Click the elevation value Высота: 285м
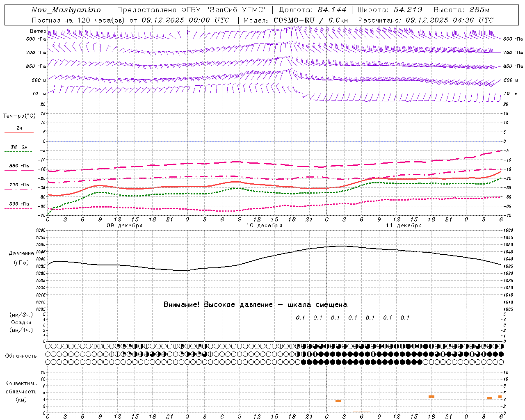The image size is (525, 420). click(461, 10)
